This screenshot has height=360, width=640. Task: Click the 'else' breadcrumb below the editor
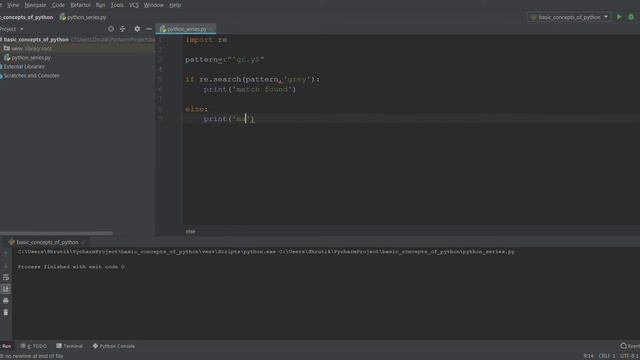click(x=191, y=231)
